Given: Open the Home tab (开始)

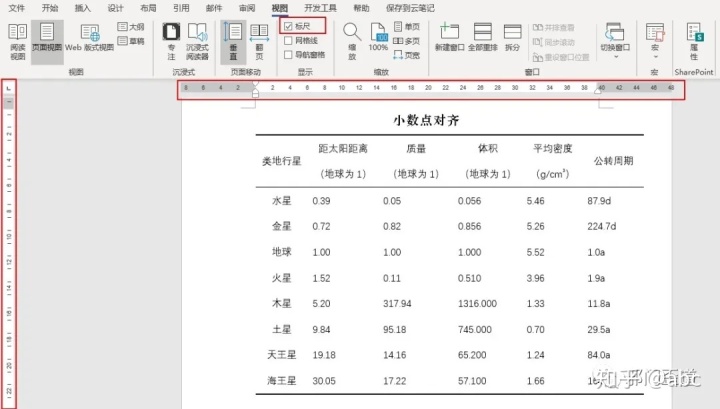Looking at the screenshot, I should [x=50, y=8].
